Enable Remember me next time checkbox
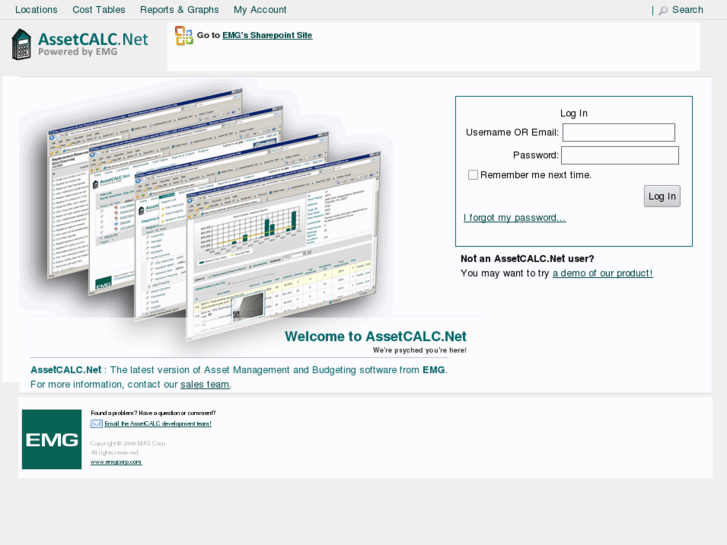 472,175
